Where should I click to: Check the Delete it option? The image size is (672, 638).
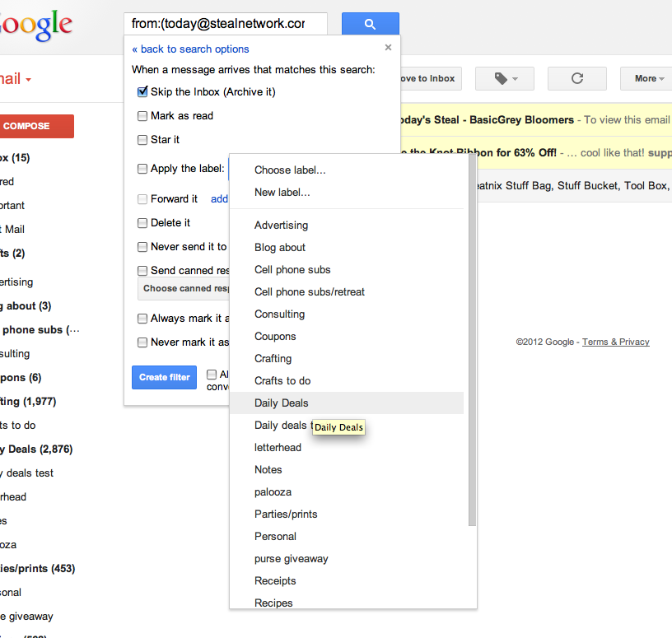(142, 223)
